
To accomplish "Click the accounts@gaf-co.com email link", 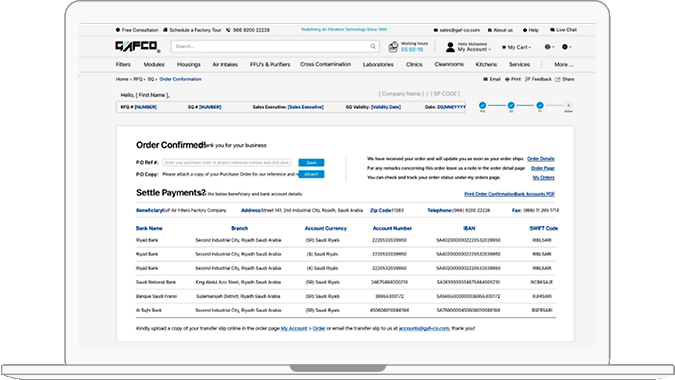I will click(424, 328).
